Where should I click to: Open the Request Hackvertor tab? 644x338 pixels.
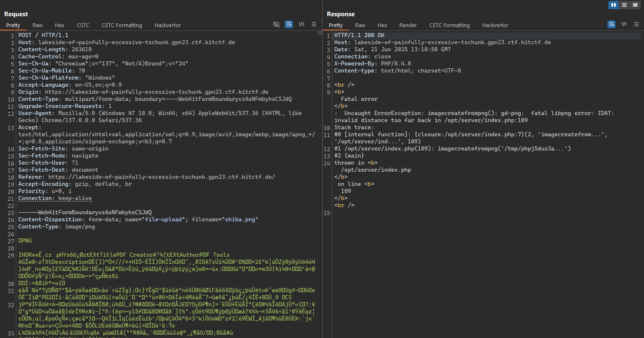(168, 25)
